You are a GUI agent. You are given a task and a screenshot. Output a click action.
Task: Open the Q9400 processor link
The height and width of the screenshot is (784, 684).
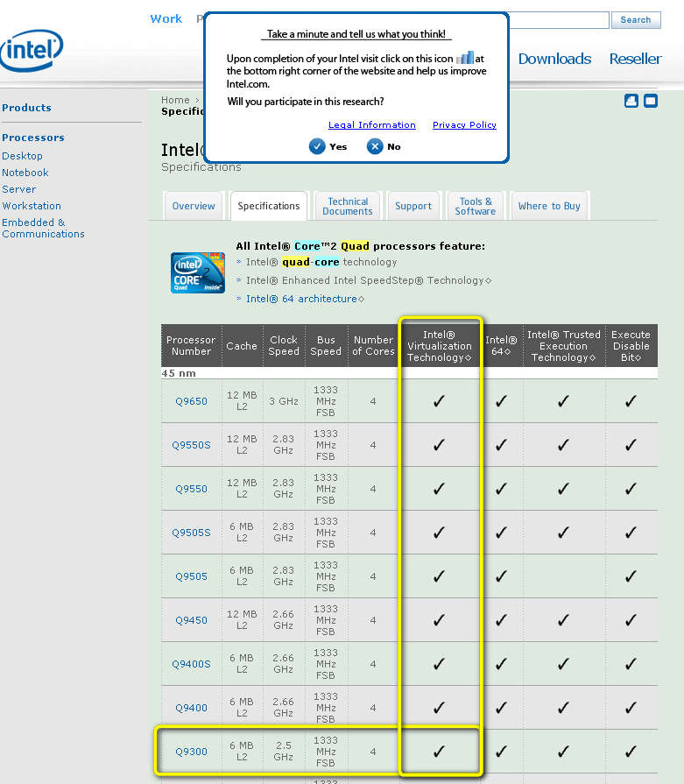[x=191, y=708]
